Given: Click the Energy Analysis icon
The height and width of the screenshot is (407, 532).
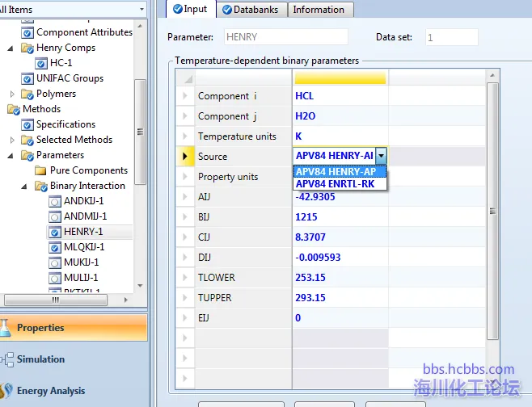Looking at the screenshot, I should pyautogui.click(x=6, y=391).
